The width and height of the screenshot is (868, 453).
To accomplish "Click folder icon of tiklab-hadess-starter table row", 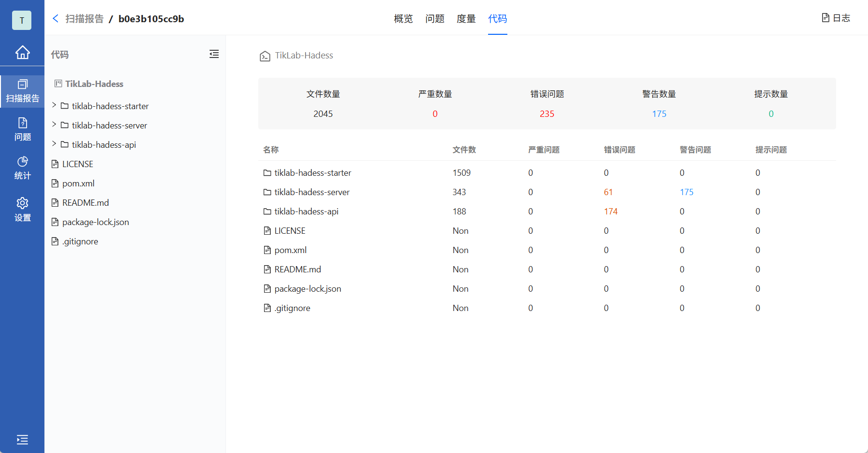I will (x=267, y=173).
